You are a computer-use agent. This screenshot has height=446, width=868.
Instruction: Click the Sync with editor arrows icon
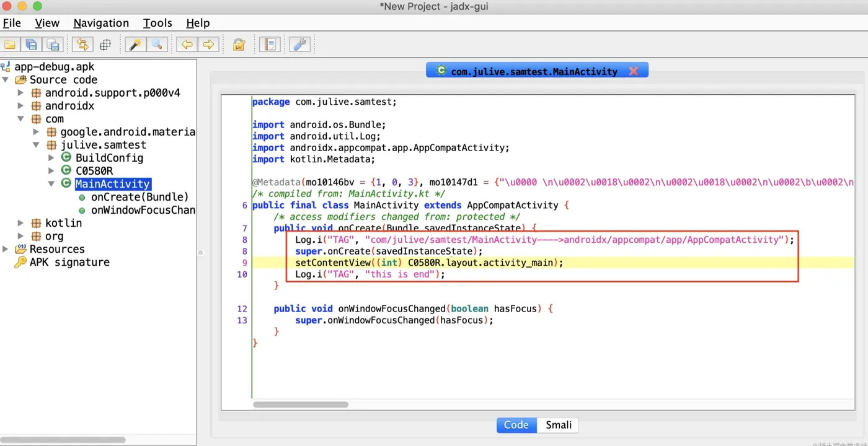coord(82,45)
